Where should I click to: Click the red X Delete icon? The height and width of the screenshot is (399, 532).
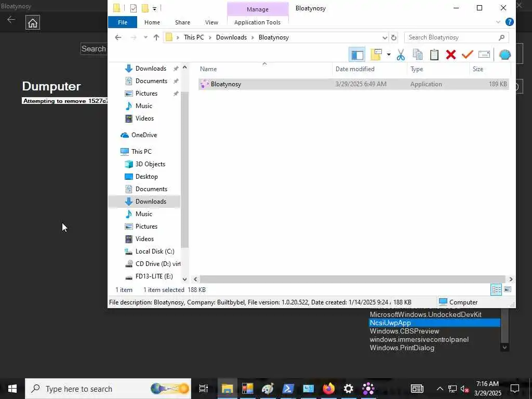tap(451, 55)
